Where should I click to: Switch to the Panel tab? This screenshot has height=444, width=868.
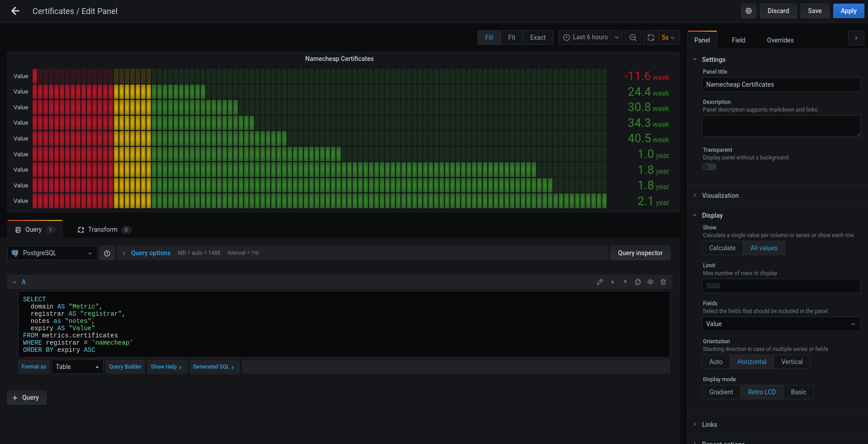point(702,40)
